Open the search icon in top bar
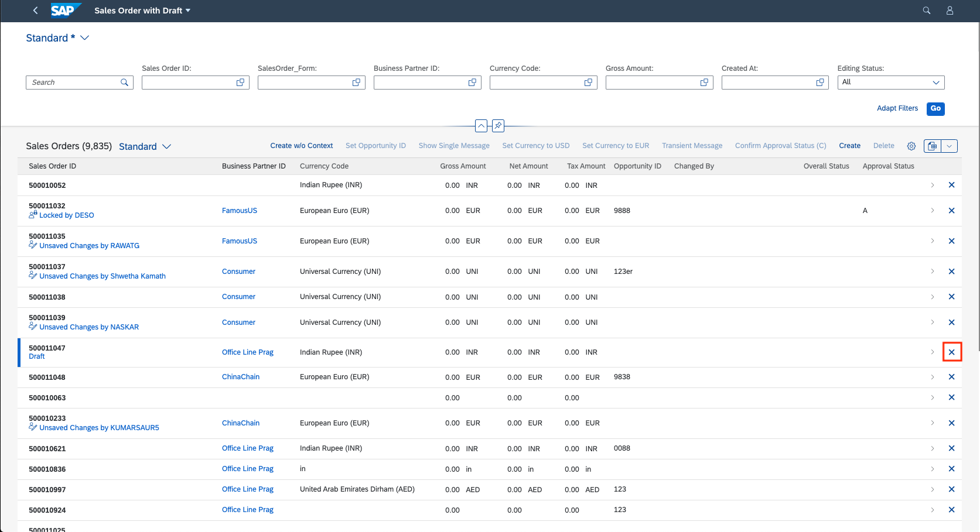The image size is (980, 532). pos(927,11)
